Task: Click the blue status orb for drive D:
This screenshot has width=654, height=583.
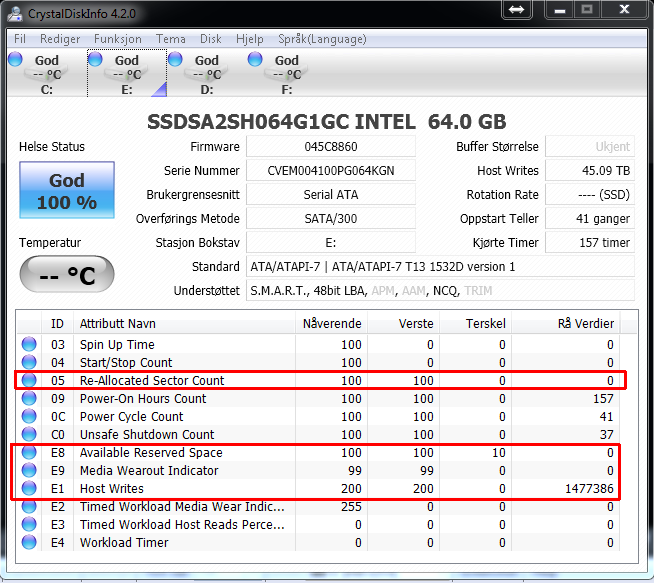Action: pyautogui.click(x=175, y=59)
